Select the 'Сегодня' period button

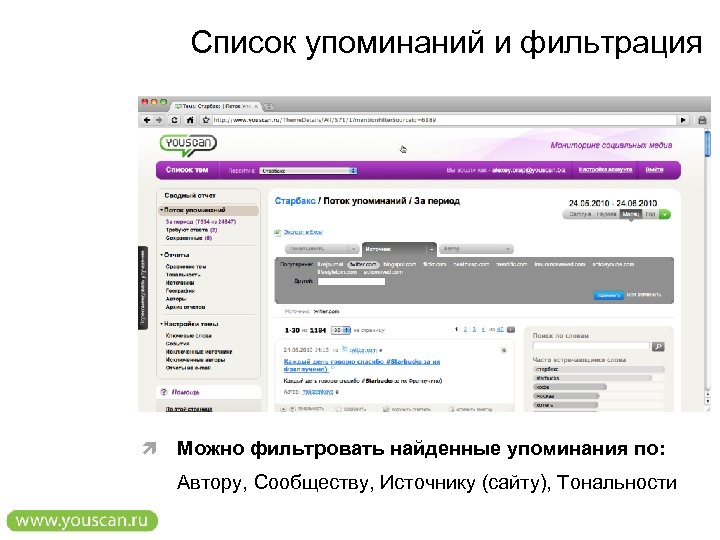pyautogui.click(x=580, y=214)
